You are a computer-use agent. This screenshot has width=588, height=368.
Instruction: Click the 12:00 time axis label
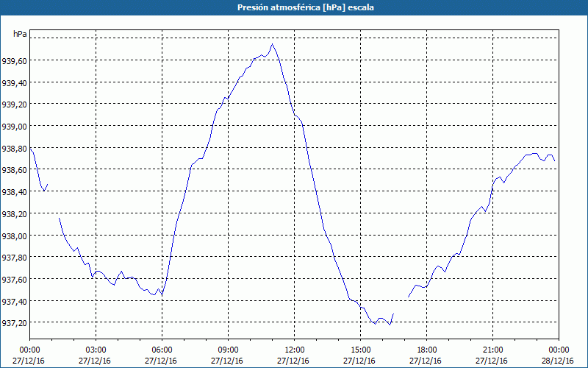pyautogui.click(x=295, y=350)
